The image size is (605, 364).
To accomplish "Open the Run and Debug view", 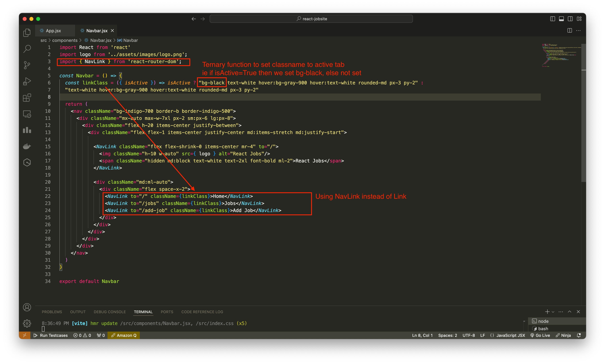I will click(x=27, y=81).
